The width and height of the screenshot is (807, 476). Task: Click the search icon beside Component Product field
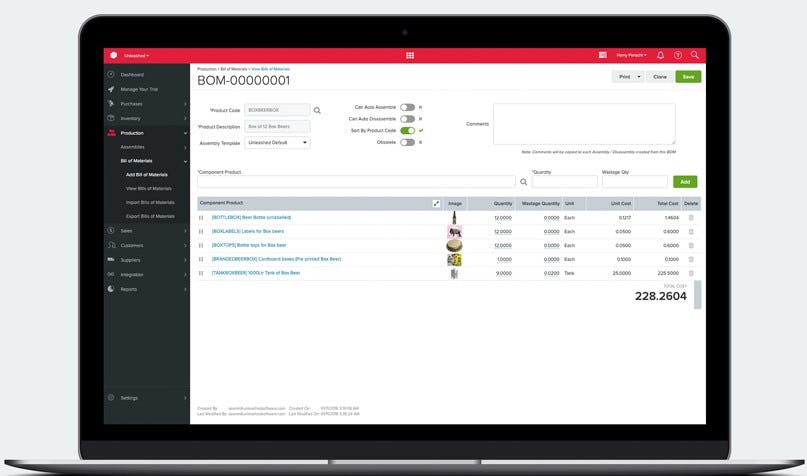[523, 182]
